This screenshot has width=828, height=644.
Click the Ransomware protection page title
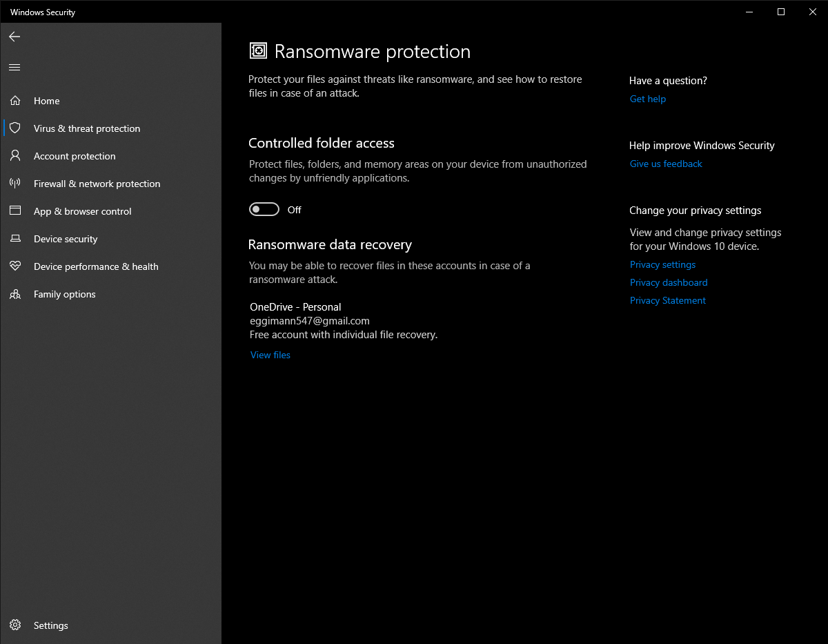click(x=373, y=52)
